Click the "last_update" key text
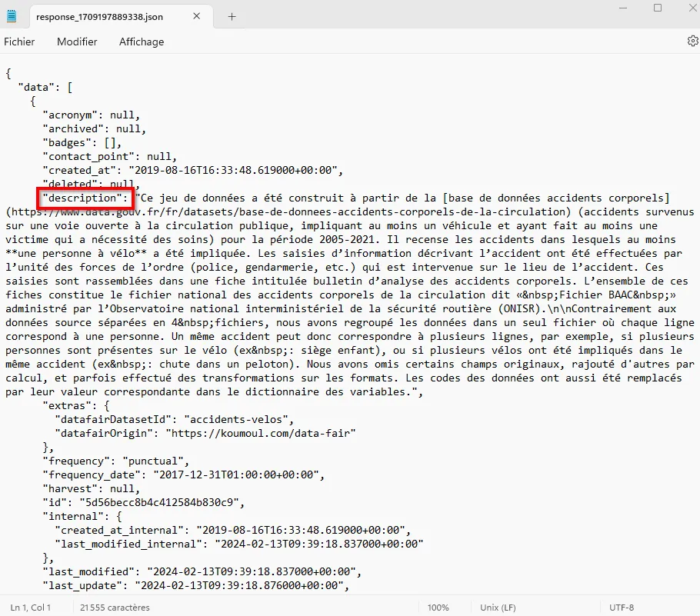The width and height of the screenshot is (700, 616). pyautogui.click(x=85, y=585)
